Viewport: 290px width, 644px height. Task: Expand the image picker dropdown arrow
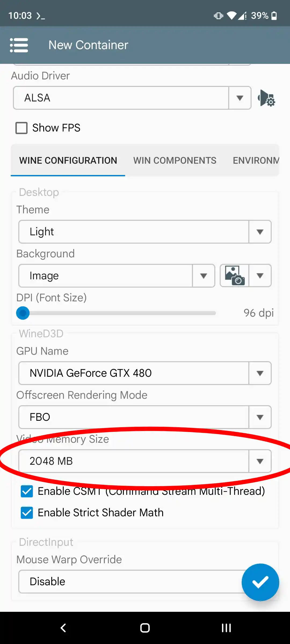coord(260,276)
